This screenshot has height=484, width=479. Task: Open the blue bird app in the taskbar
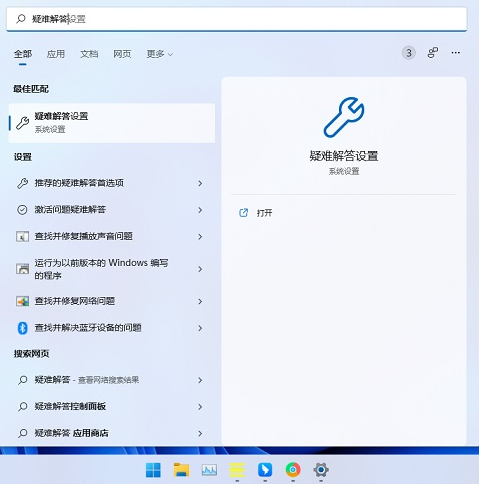point(265,470)
